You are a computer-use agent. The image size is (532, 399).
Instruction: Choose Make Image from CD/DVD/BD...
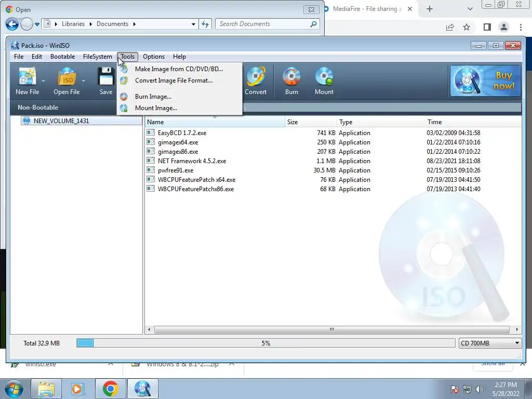click(179, 69)
